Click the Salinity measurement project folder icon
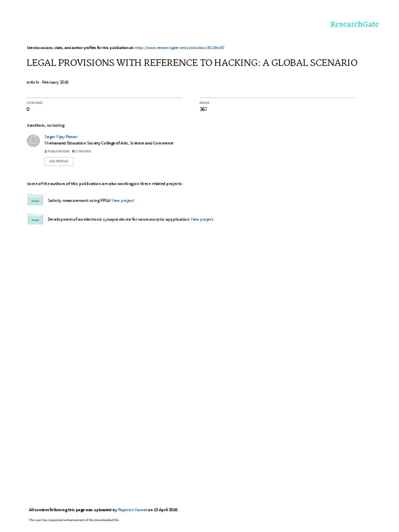Screen dimensions: 399x532 (35, 200)
